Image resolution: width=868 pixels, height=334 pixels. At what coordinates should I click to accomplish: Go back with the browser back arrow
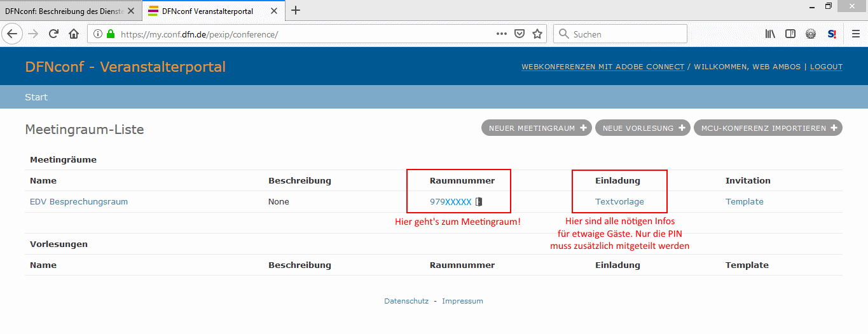coord(13,34)
